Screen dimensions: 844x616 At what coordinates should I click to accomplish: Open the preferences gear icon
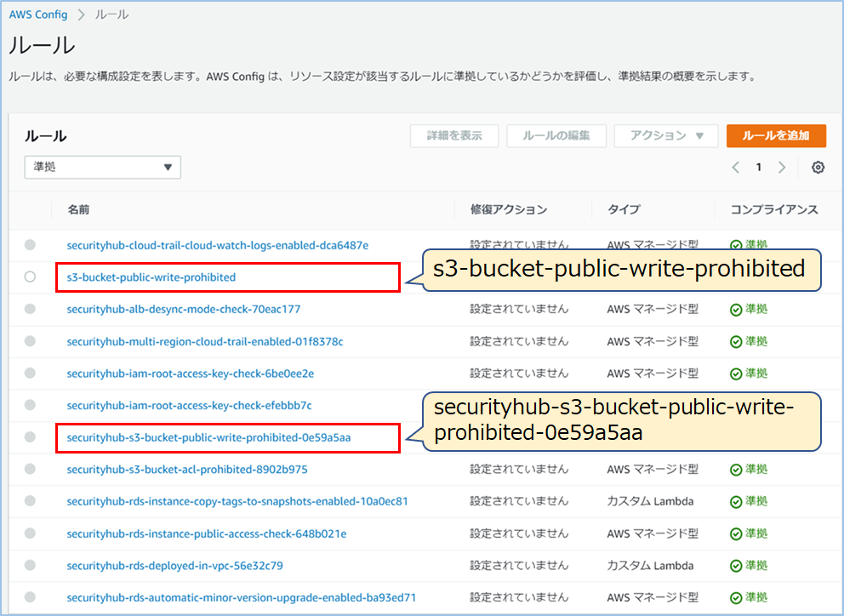tap(818, 167)
